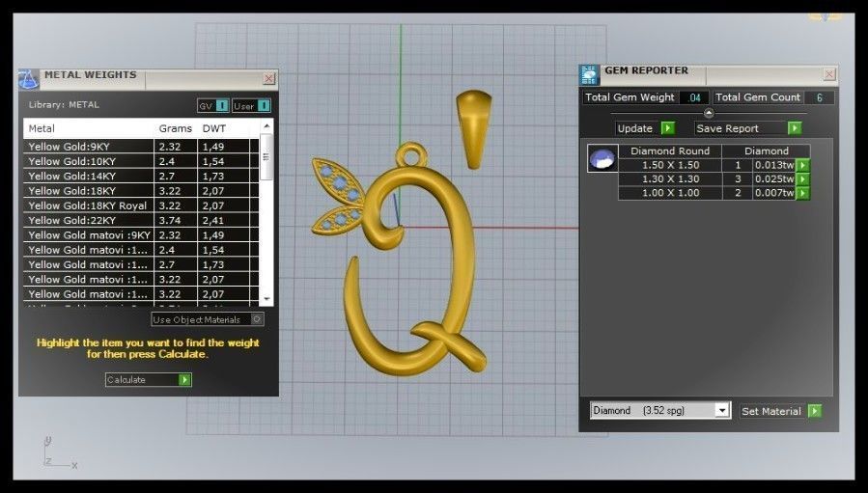Screen dimensions: 868x493
Task: Select the Yellow Gold:22KY row
Action: (141, 220)
